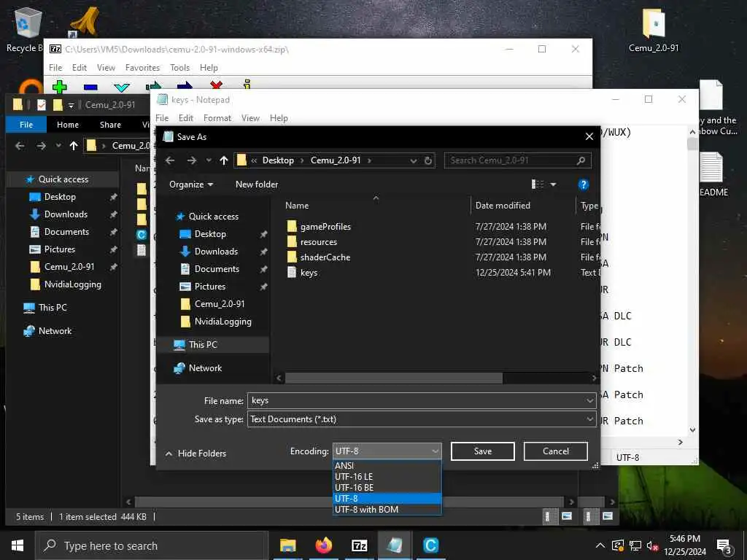Open the notification center icon
Screen dimensions: 747x560
click(724, 546)
